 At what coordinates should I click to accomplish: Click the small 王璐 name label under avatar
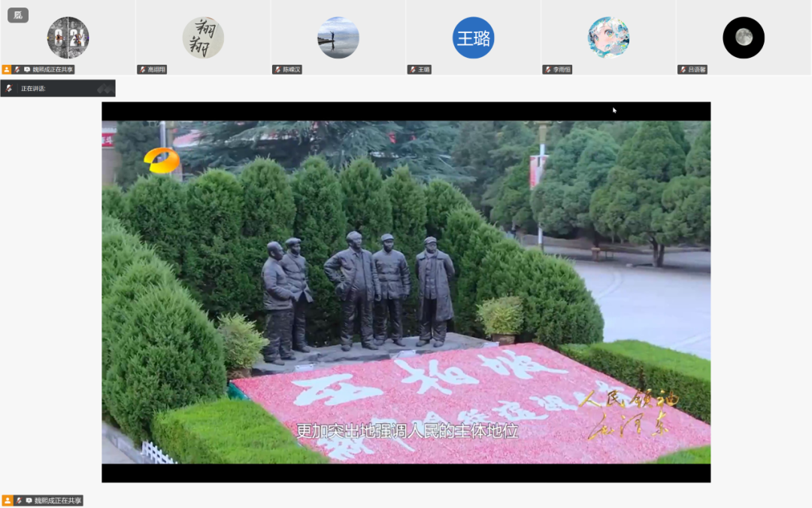click(x=424, y=69)
